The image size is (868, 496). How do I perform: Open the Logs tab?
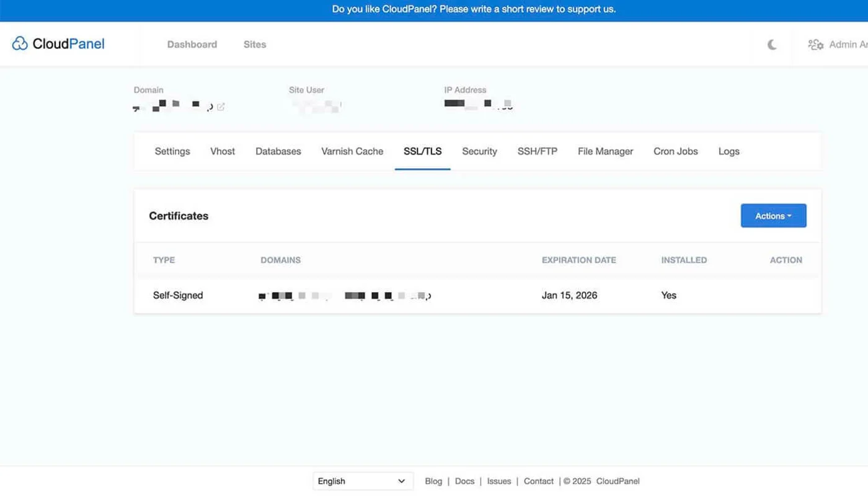point(728,151)
